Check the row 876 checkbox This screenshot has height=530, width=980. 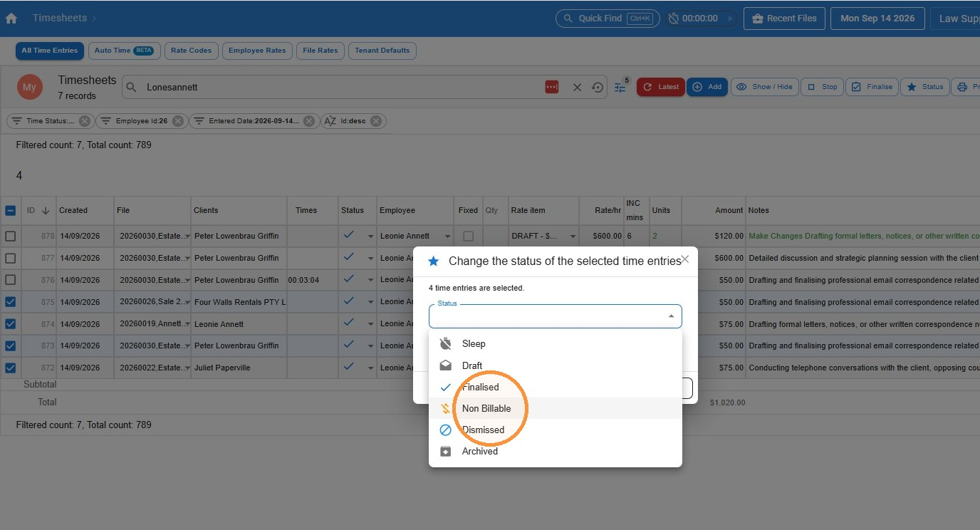click(11, 280)
